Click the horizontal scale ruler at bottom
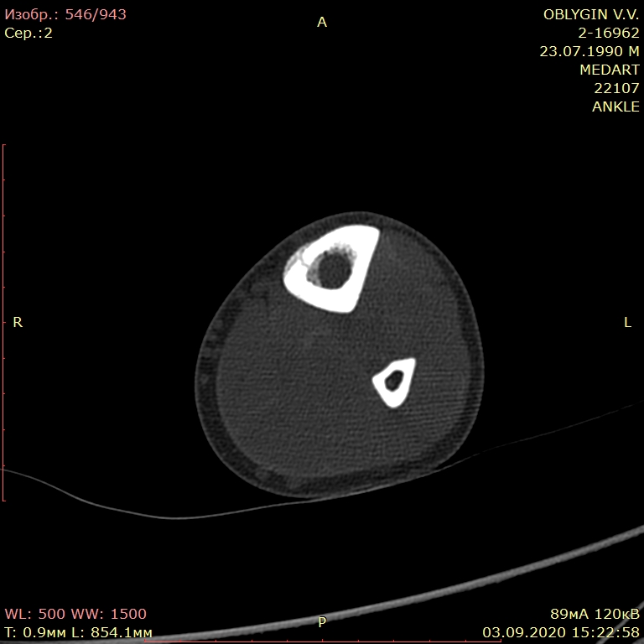644x644 pixels. tap(323, 641)
